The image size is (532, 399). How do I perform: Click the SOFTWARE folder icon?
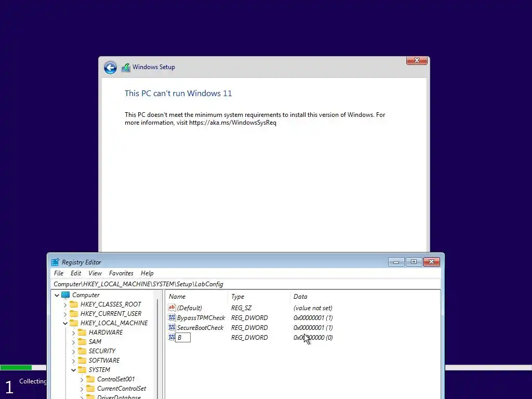point(82,361)
